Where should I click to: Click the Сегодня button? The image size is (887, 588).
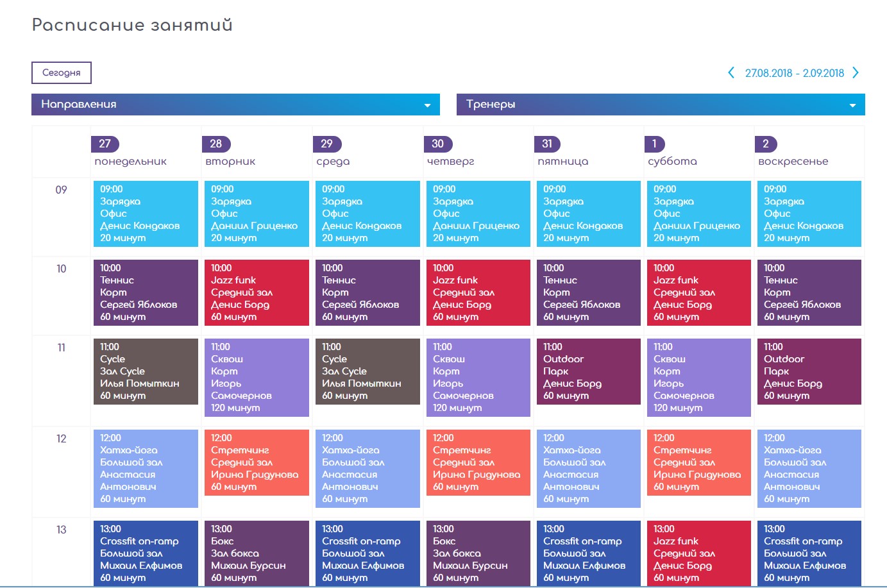pos(62,72)
